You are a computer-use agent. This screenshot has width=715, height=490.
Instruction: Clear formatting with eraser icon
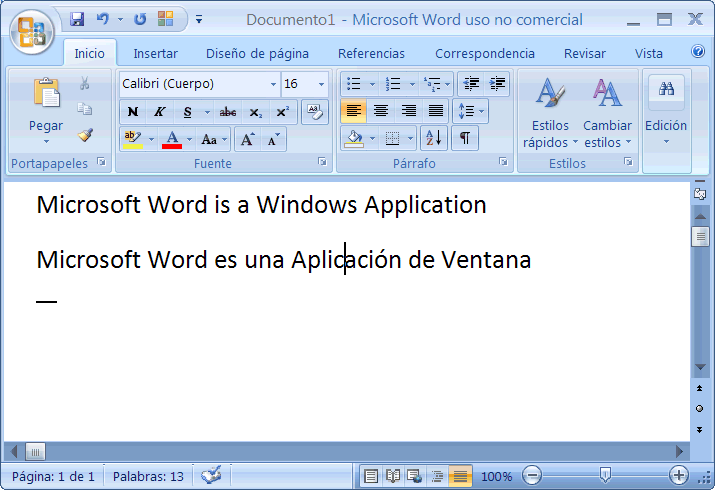pos(315,112)
